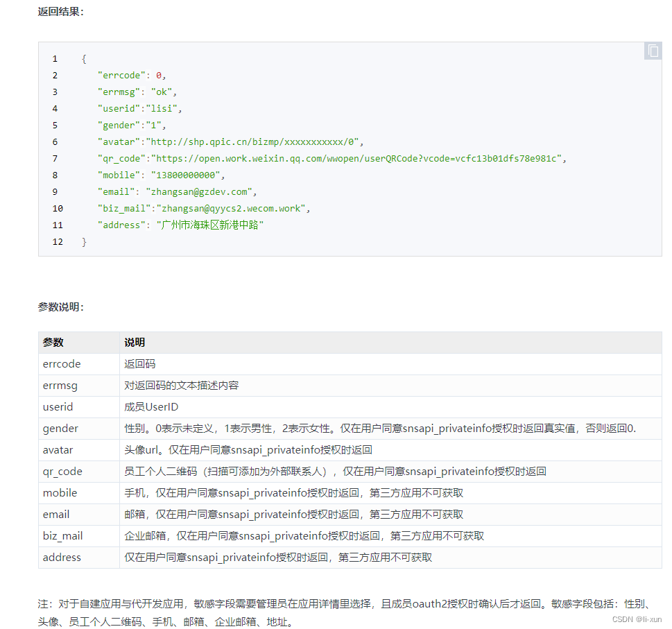Select the errcode parameter cell in table

coord(79,364)
